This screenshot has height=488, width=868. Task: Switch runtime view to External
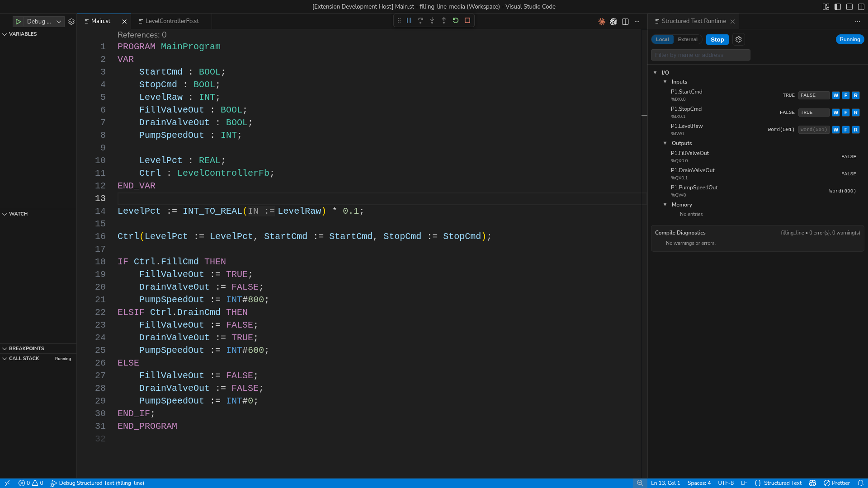687,39
